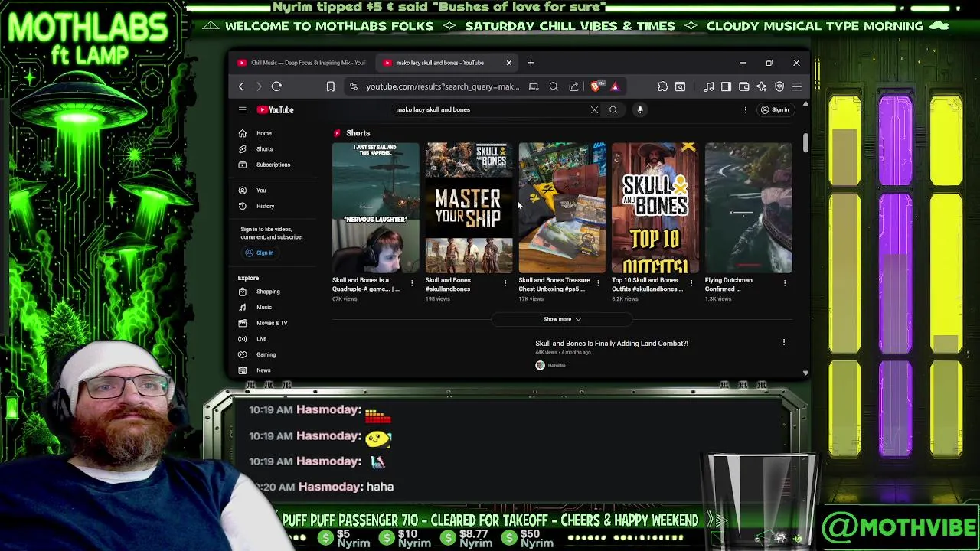980x551 pixels.
Task: Open the Brave VPN shield icon
Action: point(779,86)
